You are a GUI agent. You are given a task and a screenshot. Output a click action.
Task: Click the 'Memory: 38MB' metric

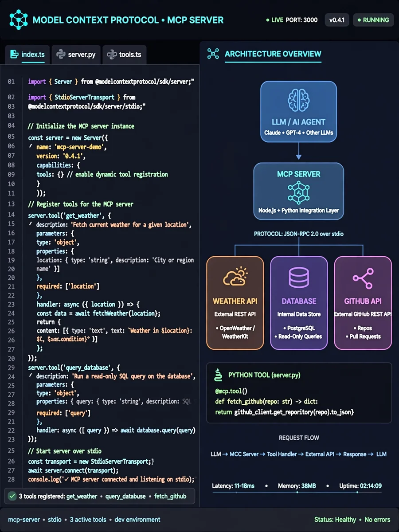pos(297,486)
